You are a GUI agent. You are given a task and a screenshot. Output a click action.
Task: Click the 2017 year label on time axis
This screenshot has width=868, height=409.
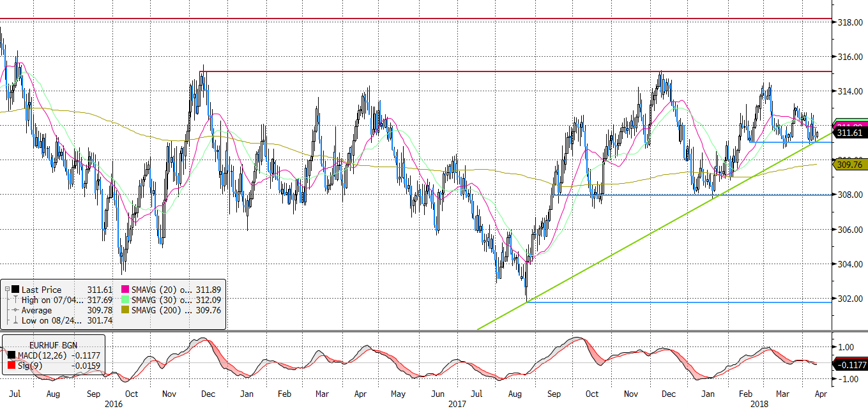point(457,403)
